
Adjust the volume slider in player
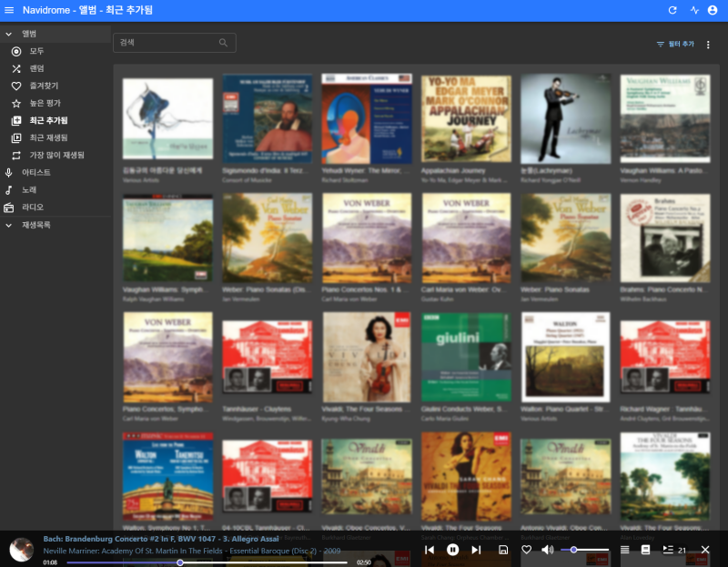584,550
